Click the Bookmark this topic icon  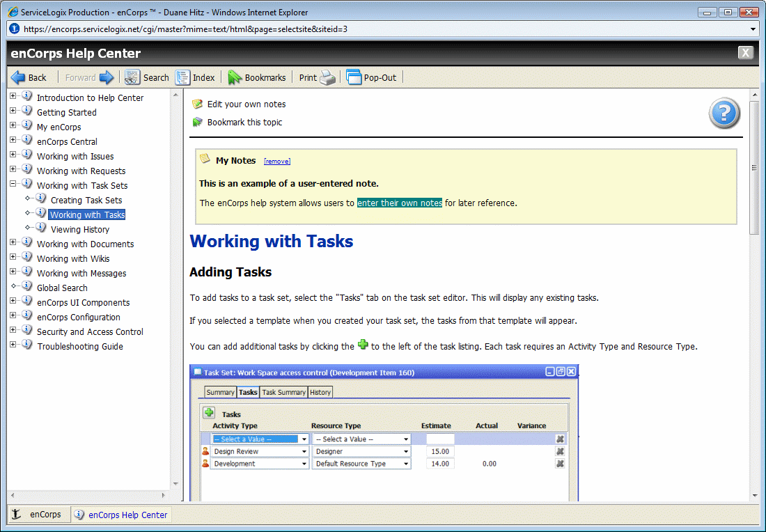click(x=197, y=122)
